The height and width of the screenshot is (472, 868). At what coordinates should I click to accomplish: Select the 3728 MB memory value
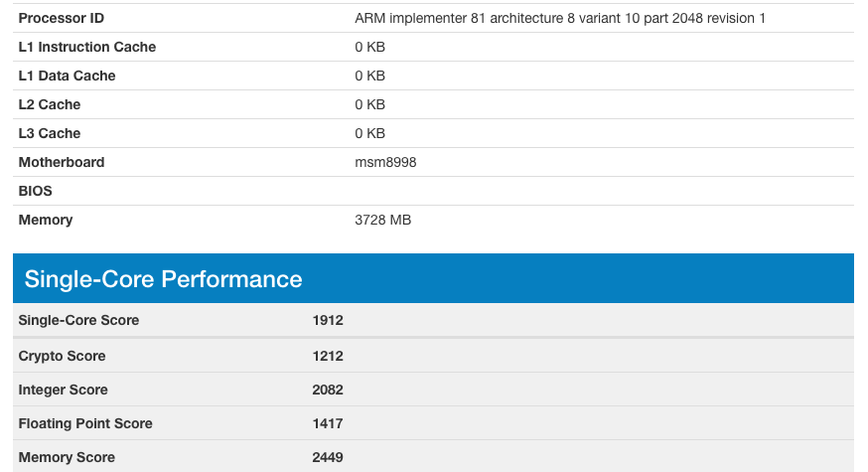coord(382,220)
